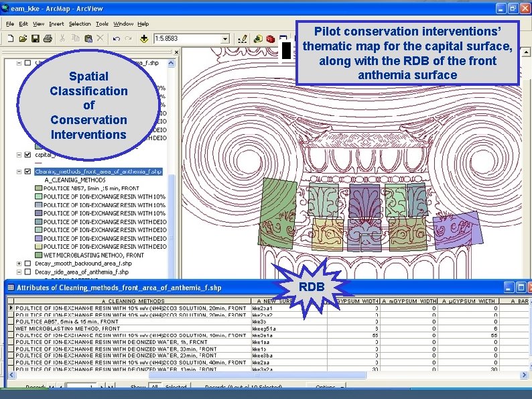Click POULTICE AB57 legend color swatch
Viewport: 532px width, 399px height.
(38, 188)
